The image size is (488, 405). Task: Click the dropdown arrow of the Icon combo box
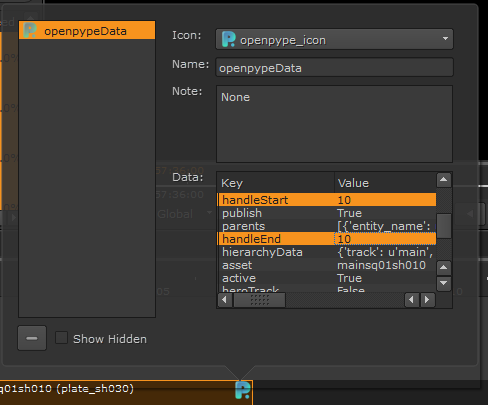pyautogui.click(x=445, y=39)
